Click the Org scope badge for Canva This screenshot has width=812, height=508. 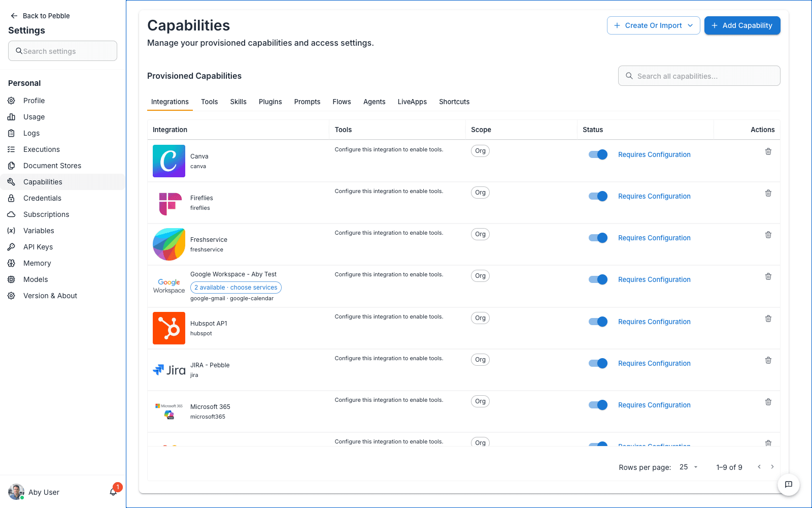pos(480,151)
